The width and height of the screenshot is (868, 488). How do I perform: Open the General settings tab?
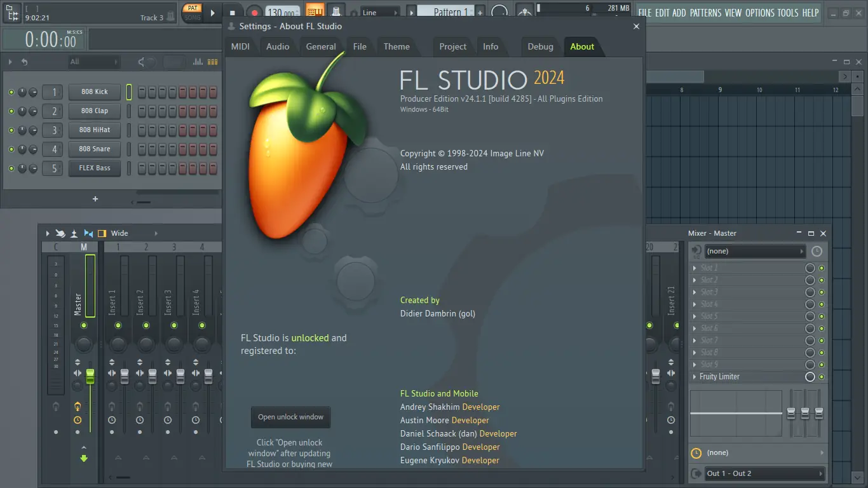[x=321, y=46]
